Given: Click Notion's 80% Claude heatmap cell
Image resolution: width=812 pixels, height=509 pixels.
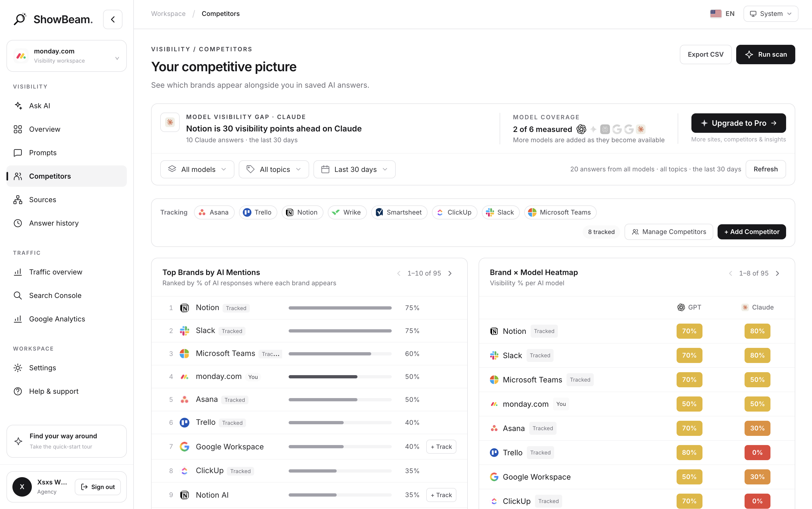Looking at the screenshot, I should (x=757, y=331).
